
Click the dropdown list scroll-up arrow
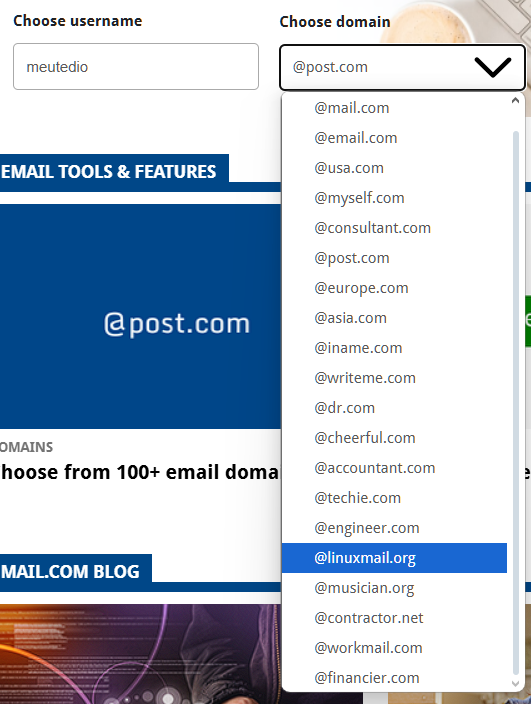pyautogui.click(x=515, y=101)
